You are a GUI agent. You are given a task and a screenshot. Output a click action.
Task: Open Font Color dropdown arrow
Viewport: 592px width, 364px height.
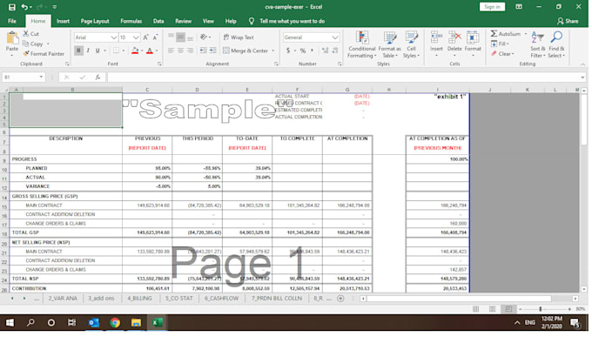click(157, 51)
